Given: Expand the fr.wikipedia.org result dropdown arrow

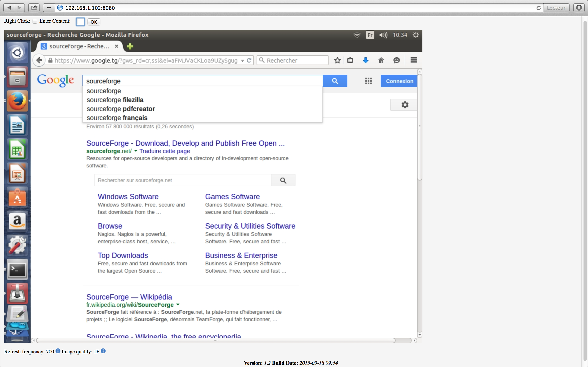Looking at the screenshot, I should click(178, 305).
